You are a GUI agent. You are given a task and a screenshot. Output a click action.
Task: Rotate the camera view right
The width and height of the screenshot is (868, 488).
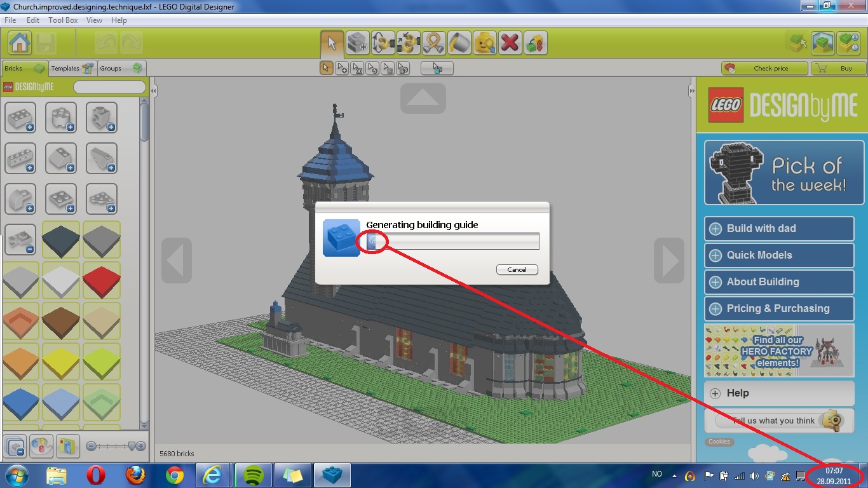[x=669, y=261]
